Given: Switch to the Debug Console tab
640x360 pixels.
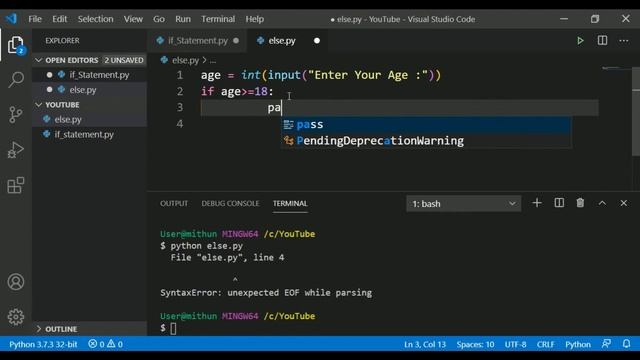Looking at the screenshot, I should click(230, 203).
